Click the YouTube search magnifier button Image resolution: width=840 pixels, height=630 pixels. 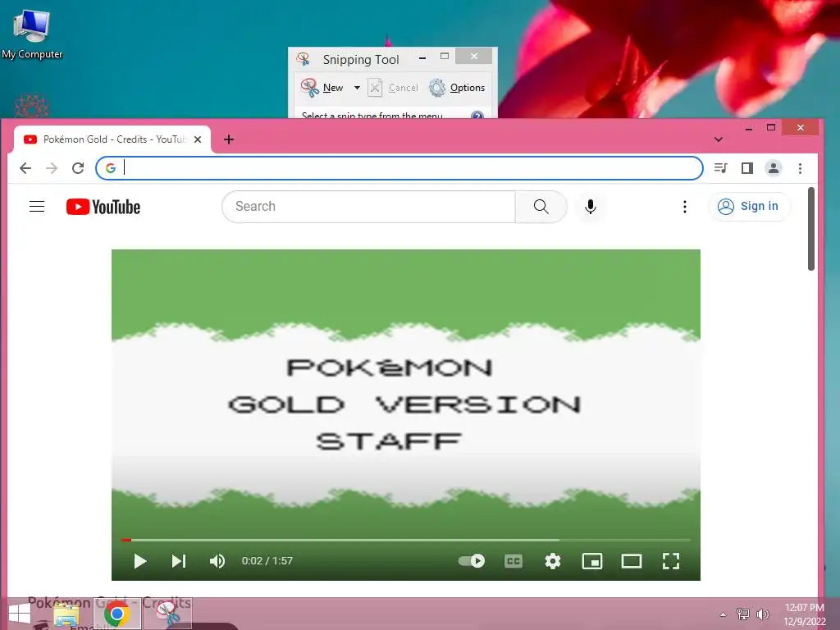coord(541,206)
